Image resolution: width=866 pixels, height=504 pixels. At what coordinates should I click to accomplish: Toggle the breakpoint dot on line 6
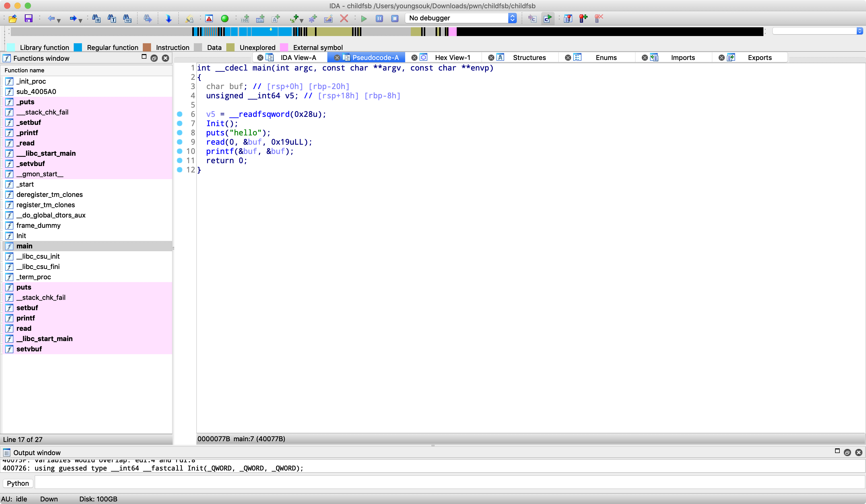pos(179,114)
